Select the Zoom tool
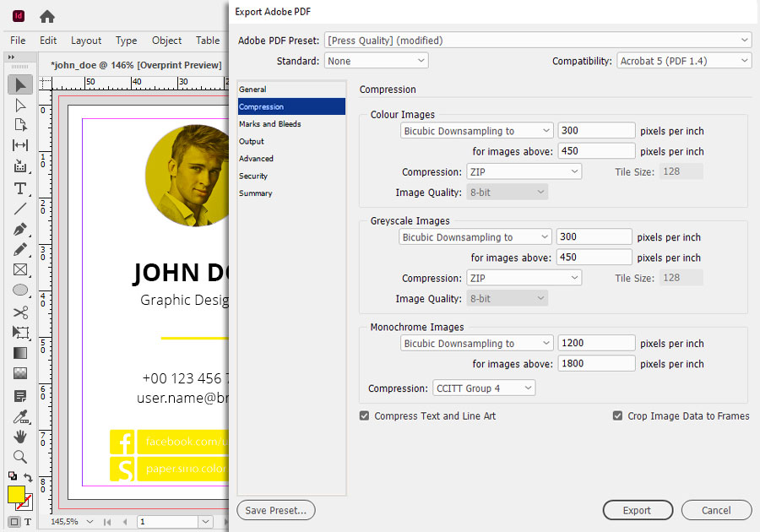Viewport: 760px width, 532px height. point(20,457)
